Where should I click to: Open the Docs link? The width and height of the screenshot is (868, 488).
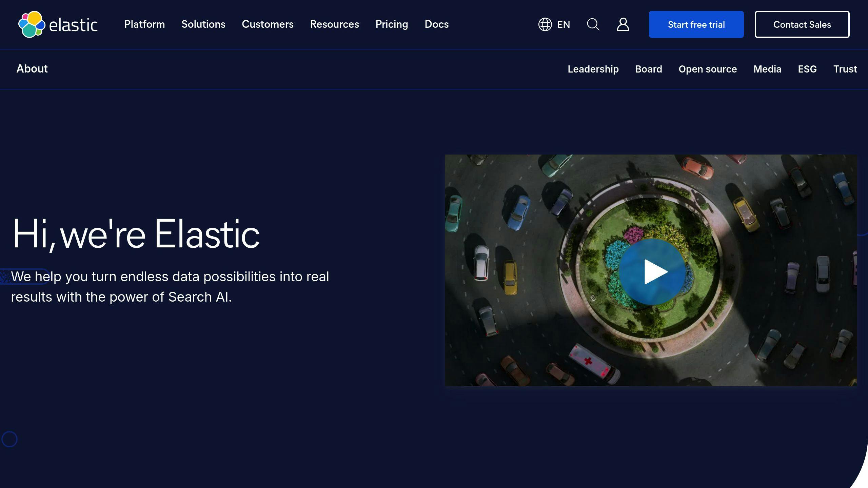[436, 24]
